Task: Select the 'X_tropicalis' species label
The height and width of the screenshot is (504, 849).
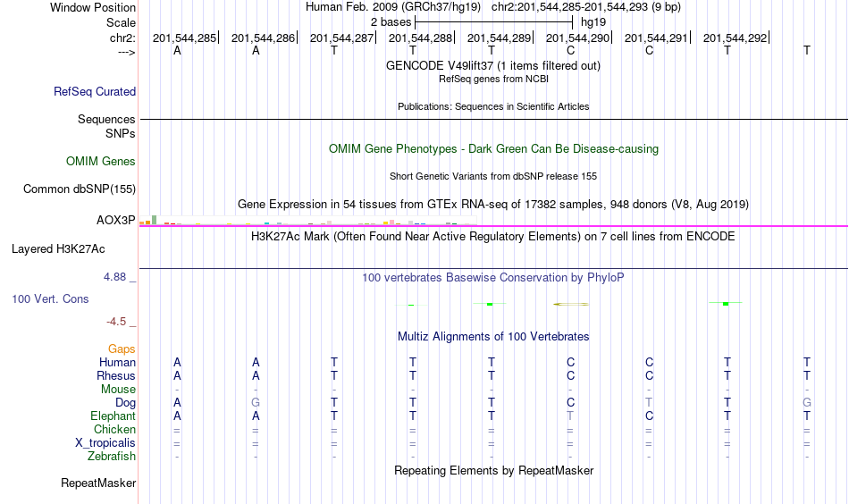Action: (105, 443)
